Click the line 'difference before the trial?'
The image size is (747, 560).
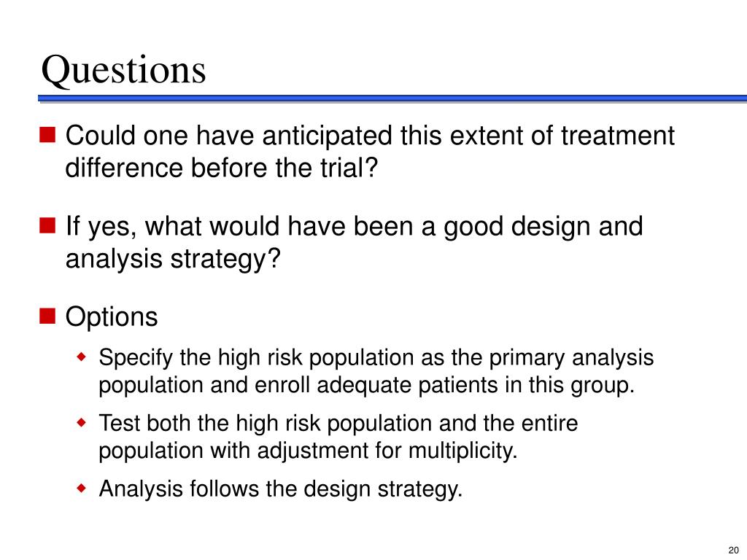point(222,168)
